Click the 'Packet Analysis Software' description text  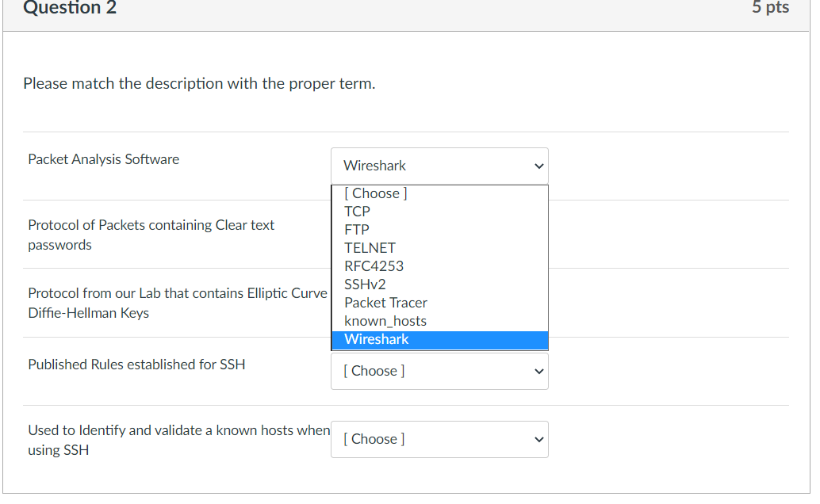(x=104, y=159)
